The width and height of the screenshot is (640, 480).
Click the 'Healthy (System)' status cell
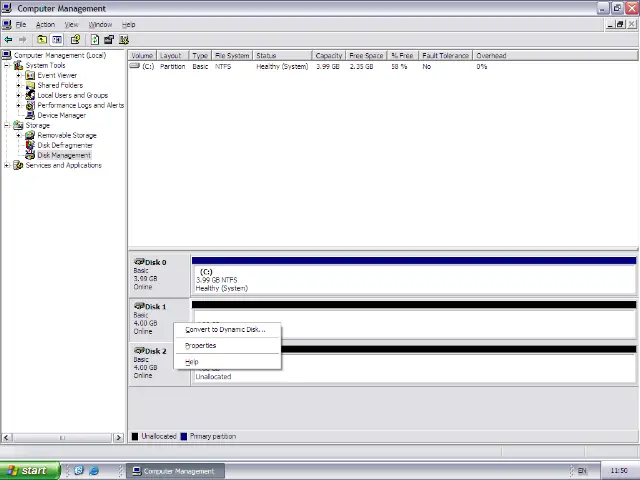[282, 66]
